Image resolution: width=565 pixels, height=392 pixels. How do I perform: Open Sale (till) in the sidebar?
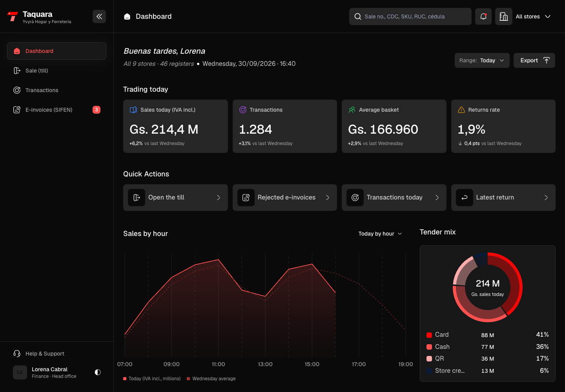click(56, 71)
